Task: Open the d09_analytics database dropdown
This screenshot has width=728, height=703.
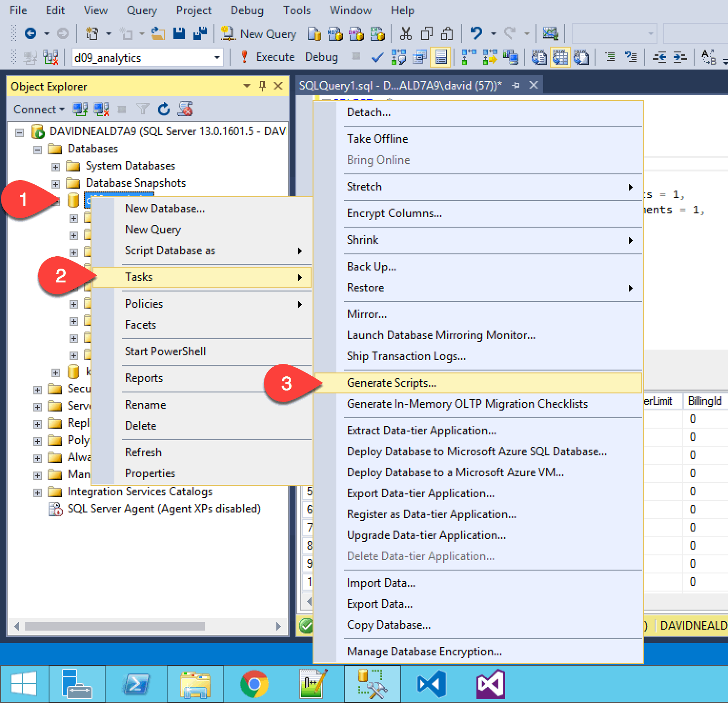Action: pos(217,58)
